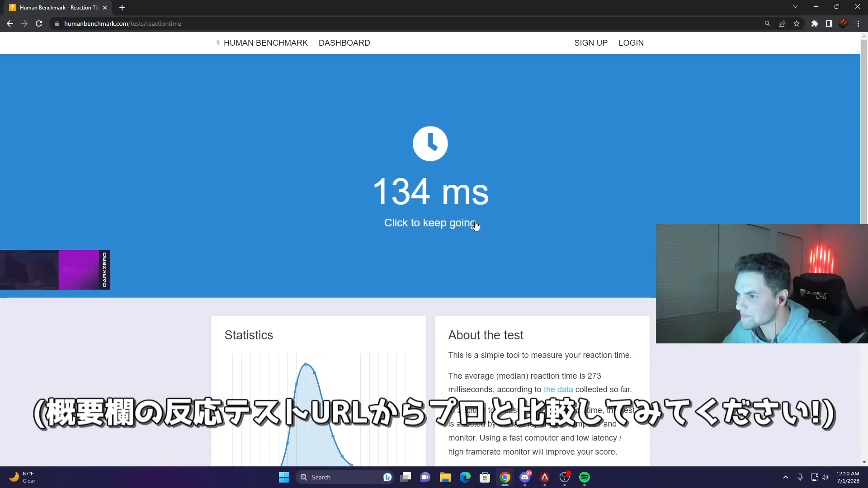
Task: Open 'the data' hyperlink in About the test
Action: (x=558, y=389)
